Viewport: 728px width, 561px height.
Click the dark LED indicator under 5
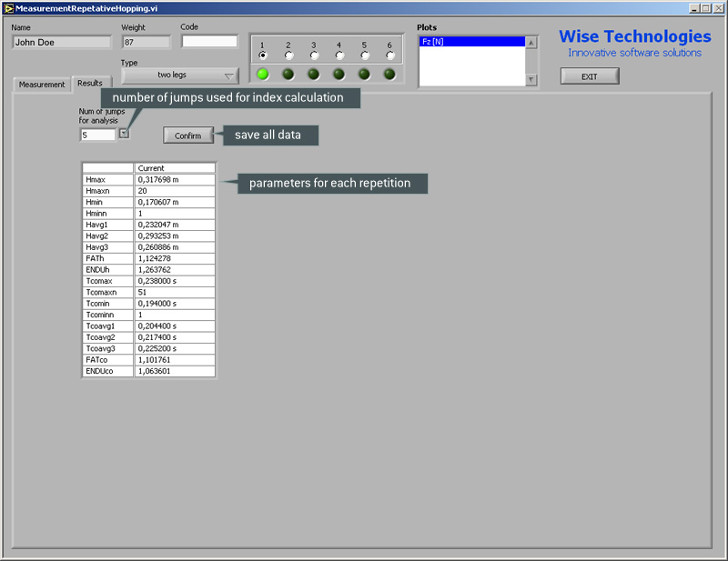(x=365, y=74)
